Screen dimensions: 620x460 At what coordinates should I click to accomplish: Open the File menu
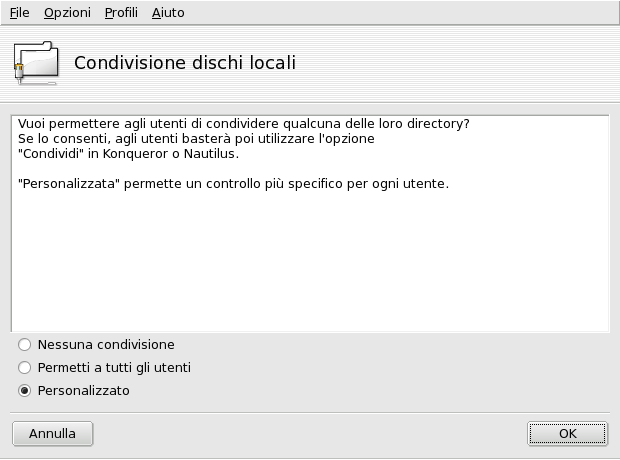click(19, 13)
